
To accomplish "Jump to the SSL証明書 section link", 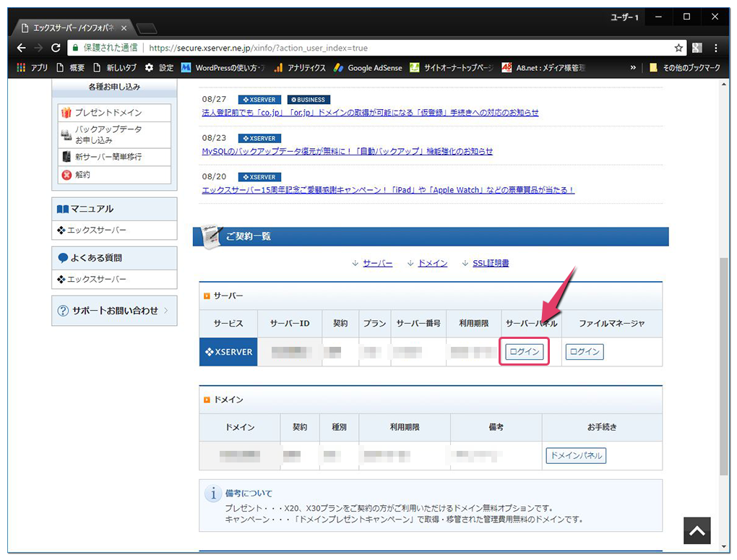I will [x=490, y=264].
